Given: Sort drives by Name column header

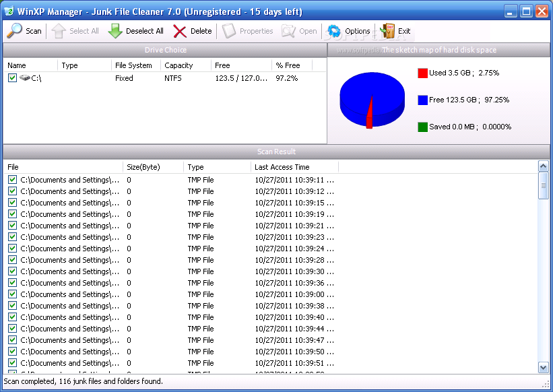Looking at the screenshot, I should click(30, 65).
